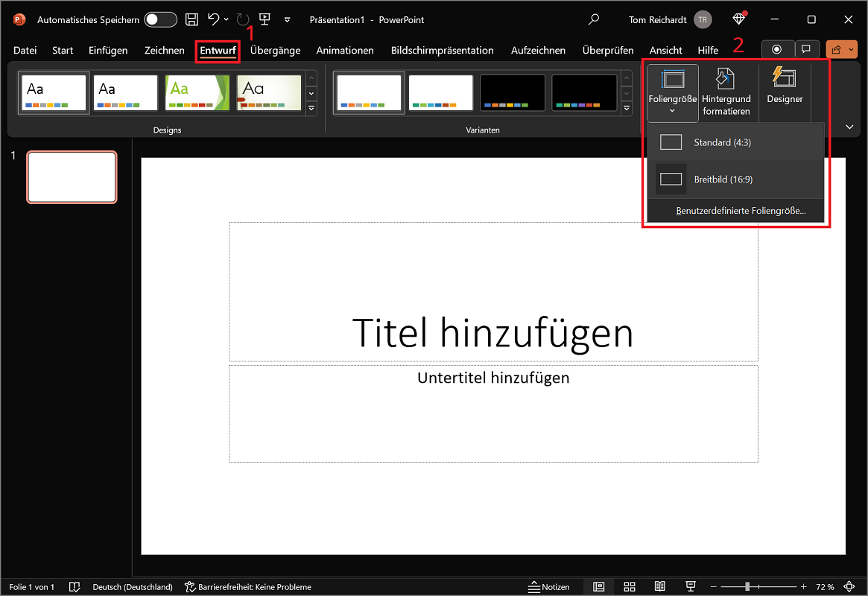The width and height of the screenshot is (868, 596).
Task: Select the first white variant
Action: (x=370, y=93)
